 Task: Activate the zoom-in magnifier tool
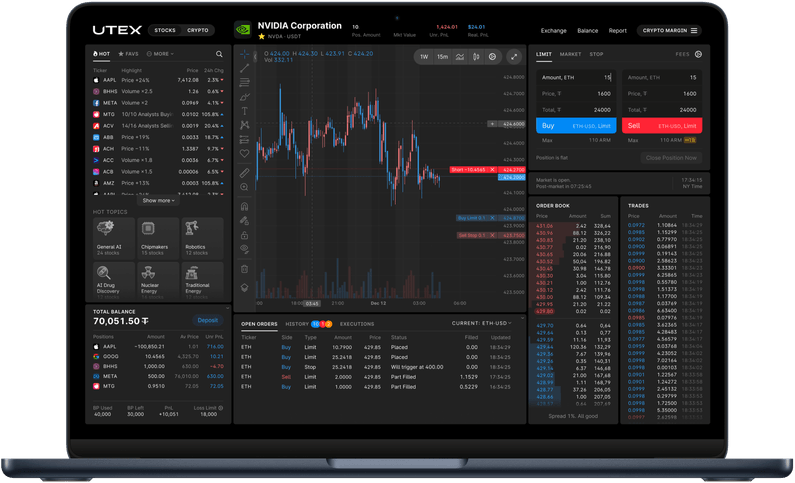244,188
